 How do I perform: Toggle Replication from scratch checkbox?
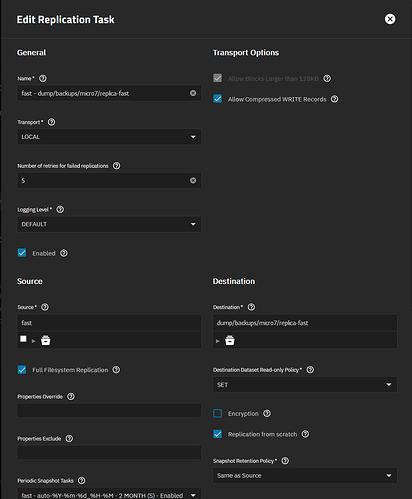[x=217, y=434]
